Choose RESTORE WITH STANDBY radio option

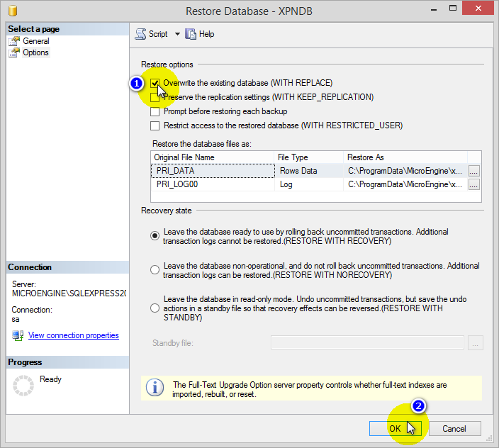coord(155,308)
